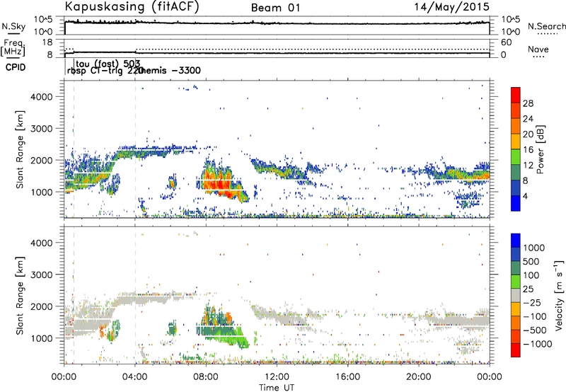Image resolution: width=566 pixels, height=392 pixels.
Task: Click the 'tau (fast) 503' CPID annotation
Action: pyautogui.click(x=108, y=64)
